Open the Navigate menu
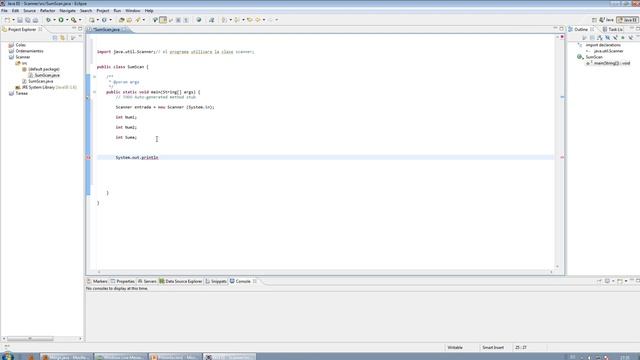Screen dimensions: 640x360 point(67,11)
